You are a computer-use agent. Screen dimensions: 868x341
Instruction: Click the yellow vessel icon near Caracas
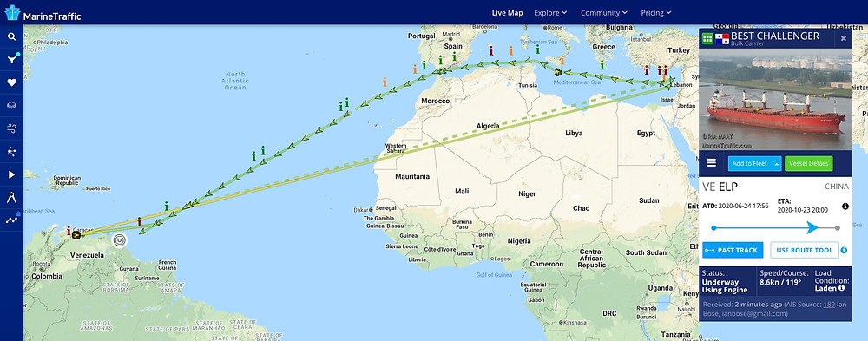point(76,235)
